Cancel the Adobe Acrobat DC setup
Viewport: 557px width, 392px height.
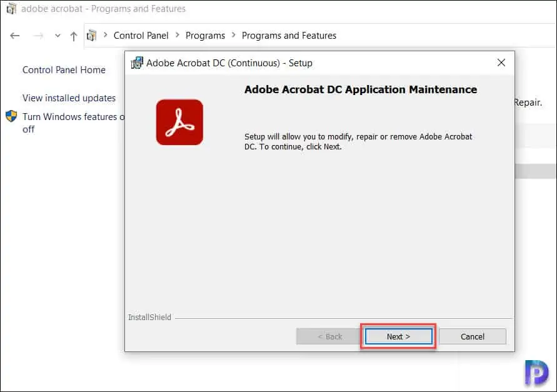[x=473, y=336]
